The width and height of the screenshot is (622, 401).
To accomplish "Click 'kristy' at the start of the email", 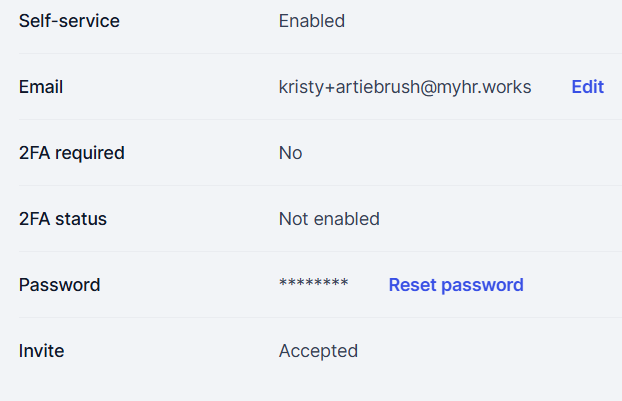I will click(301, 87).
